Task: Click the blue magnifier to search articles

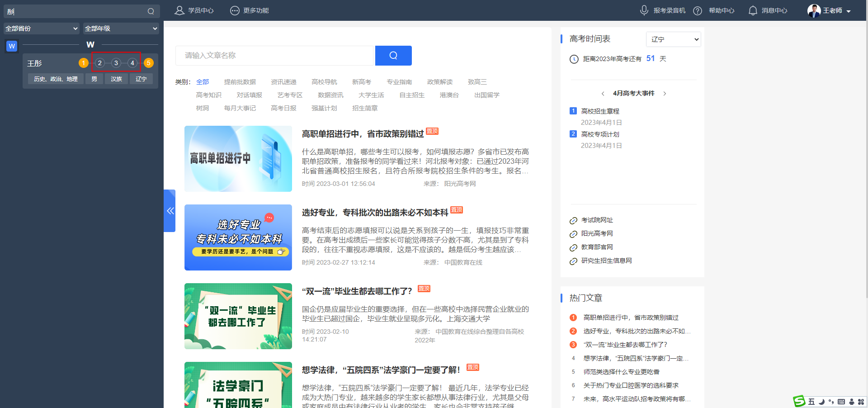Action: pos(393,56)
